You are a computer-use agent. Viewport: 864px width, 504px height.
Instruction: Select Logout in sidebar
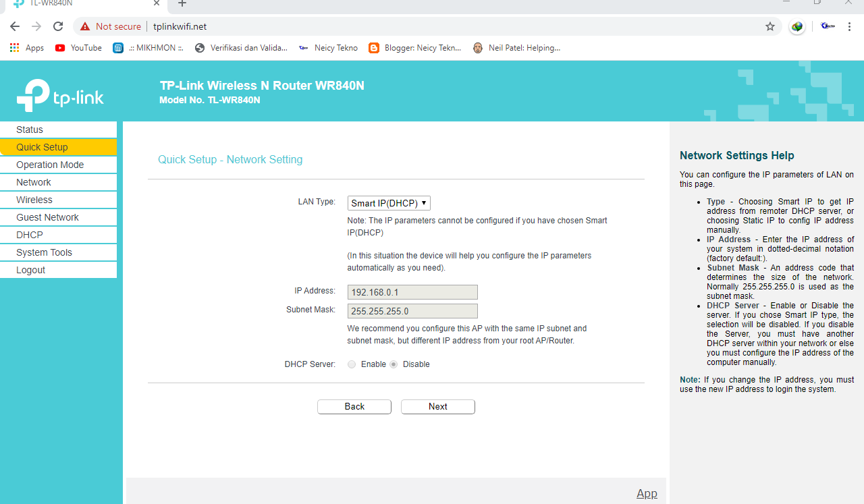coord(58,270)
